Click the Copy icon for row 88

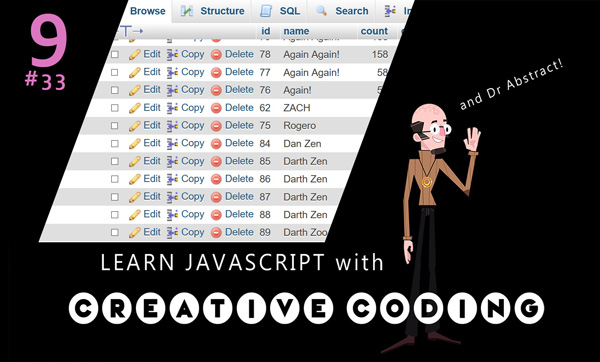click(173, 215)
